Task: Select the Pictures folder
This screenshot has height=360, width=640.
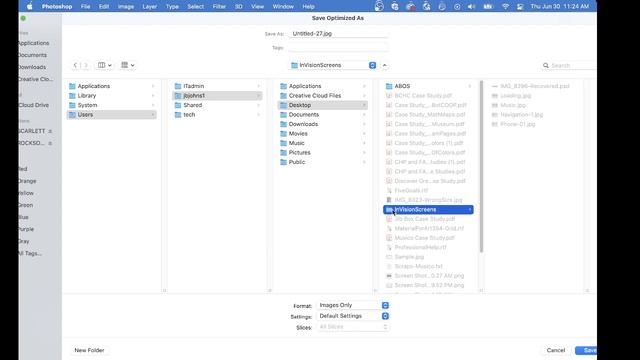Action: (322, 153)
